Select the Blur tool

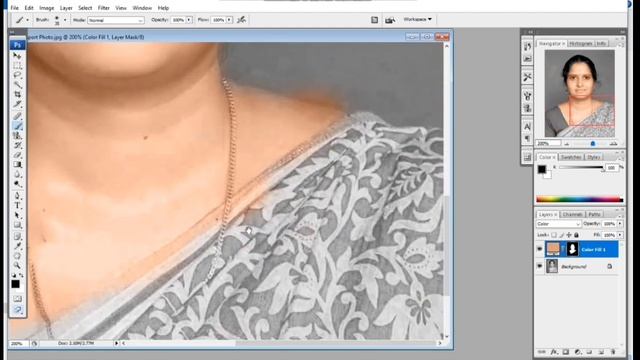(x=17, y=175)
